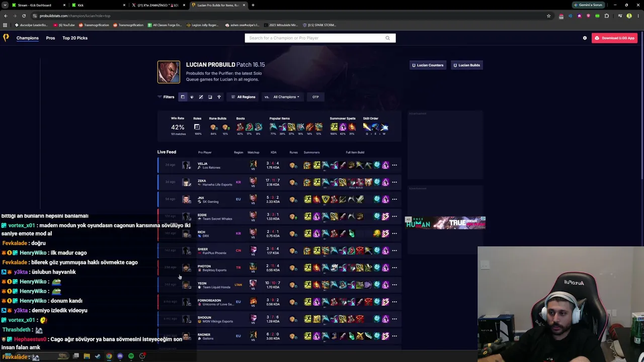The height and width of the screenshot is (362, 644).
Task: Open pro player PHOTON's name
Action: (204, 266)
